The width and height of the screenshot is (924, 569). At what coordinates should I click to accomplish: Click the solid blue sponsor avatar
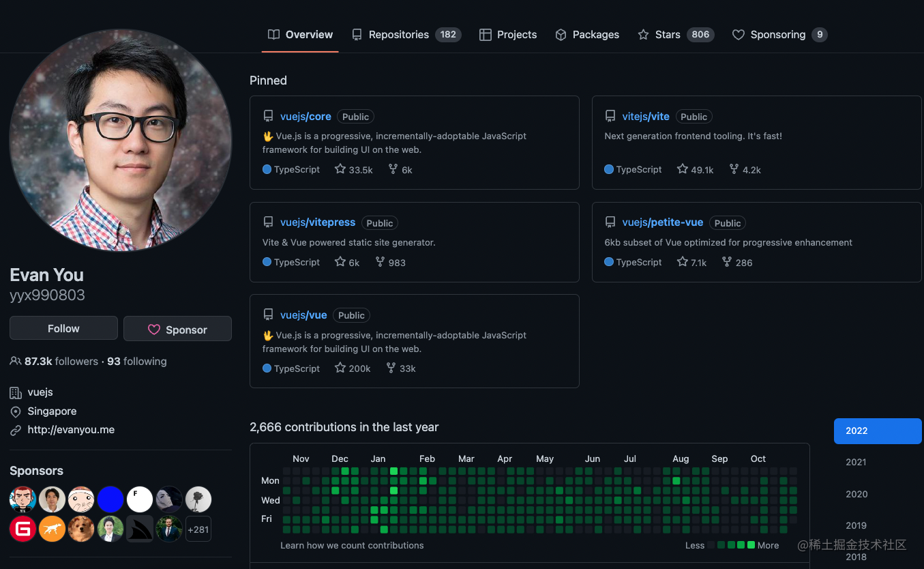110,499
